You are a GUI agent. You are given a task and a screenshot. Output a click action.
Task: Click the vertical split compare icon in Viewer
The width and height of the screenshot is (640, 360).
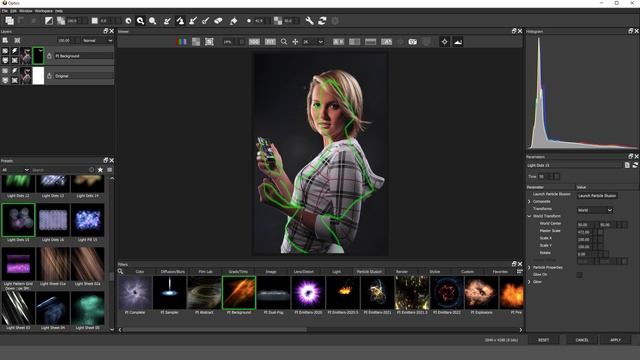click(x=354, y=42)
